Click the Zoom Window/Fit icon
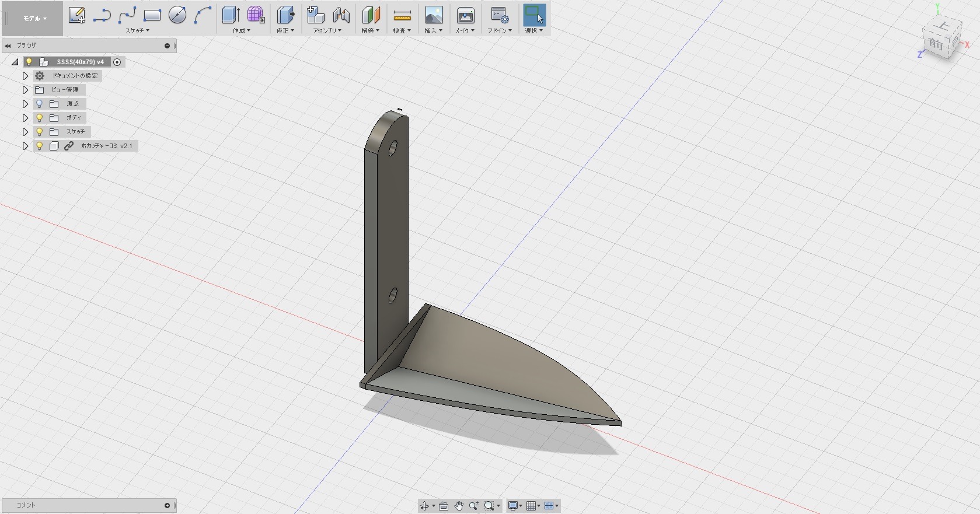980x514 pixels. tap(489, 506)
